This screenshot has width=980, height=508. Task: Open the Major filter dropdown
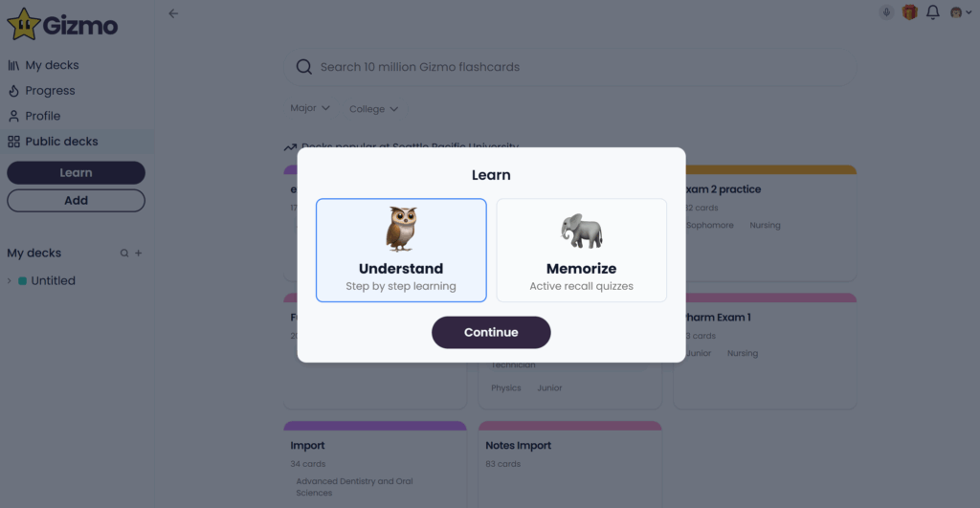[310, 109]
